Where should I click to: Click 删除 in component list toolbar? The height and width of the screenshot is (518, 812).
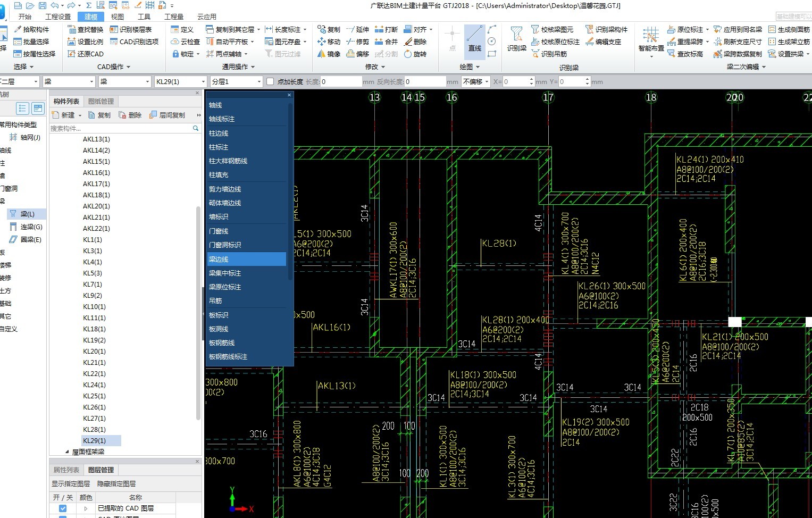pos(130,115)
